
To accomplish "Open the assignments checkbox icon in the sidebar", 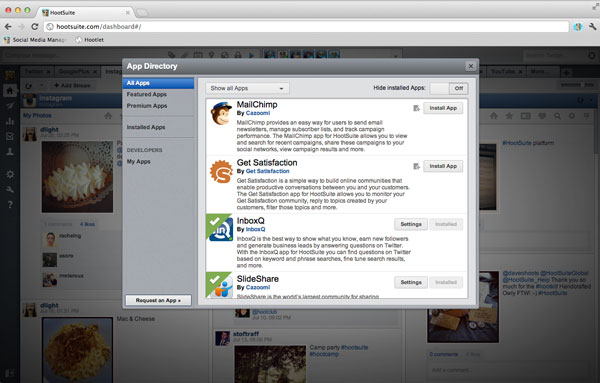I will tap(10, 136).
